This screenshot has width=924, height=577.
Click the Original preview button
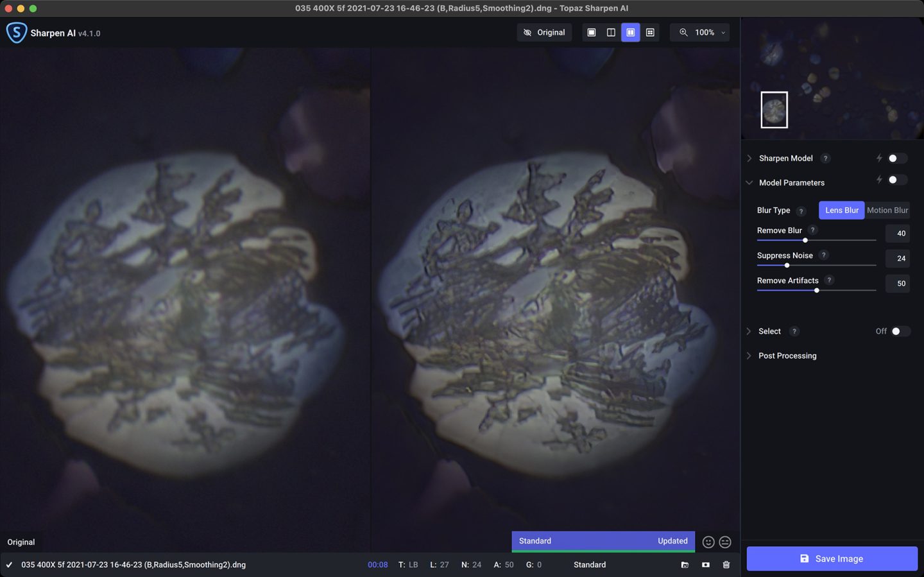point(544,32)
